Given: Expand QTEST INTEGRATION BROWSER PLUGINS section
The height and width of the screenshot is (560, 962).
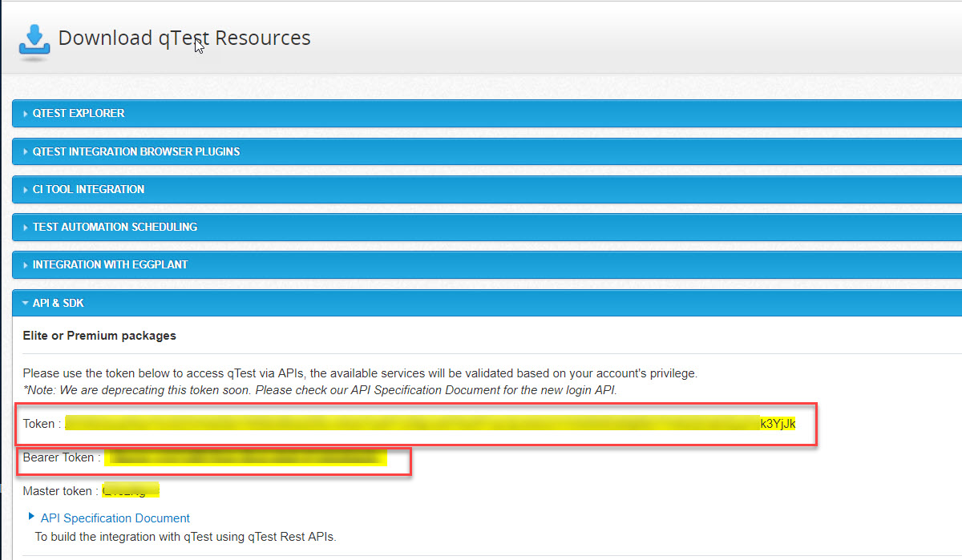Looking at the screenshot, I should click(x=487, y=151).
